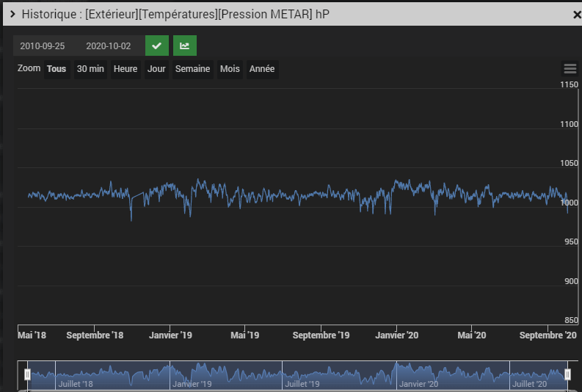The width and height of the screenshot is (582, 392).
Task: Set zoom to 30 min
Action: 90,69
